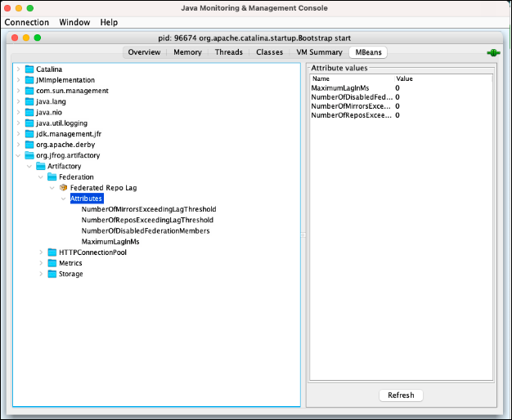Click the Federation folder icon
This screenshot has width=512, height=420.
point(52,176)
